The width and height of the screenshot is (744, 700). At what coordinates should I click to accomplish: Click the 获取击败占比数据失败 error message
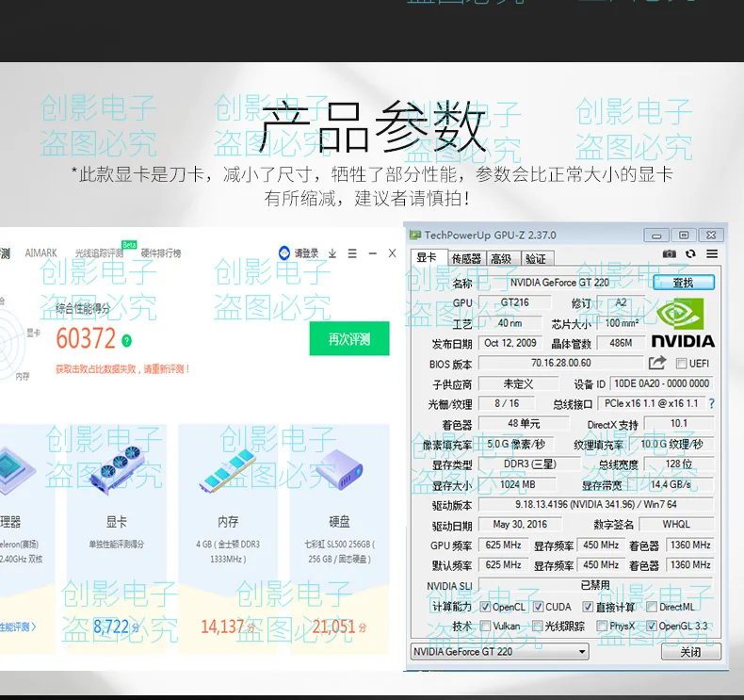click(x=122, y=369)
